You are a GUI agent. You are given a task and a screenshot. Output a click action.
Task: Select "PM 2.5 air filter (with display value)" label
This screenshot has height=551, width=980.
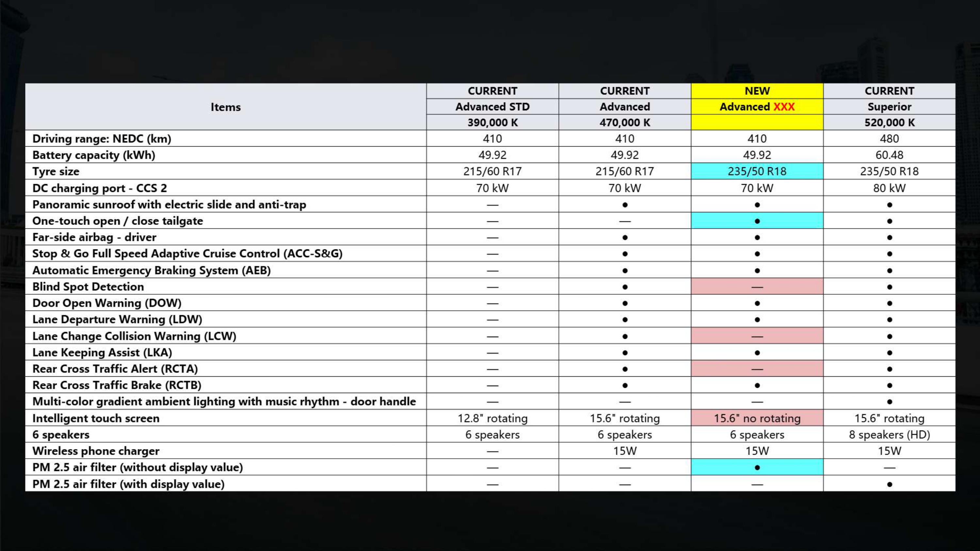click(129, 484)
